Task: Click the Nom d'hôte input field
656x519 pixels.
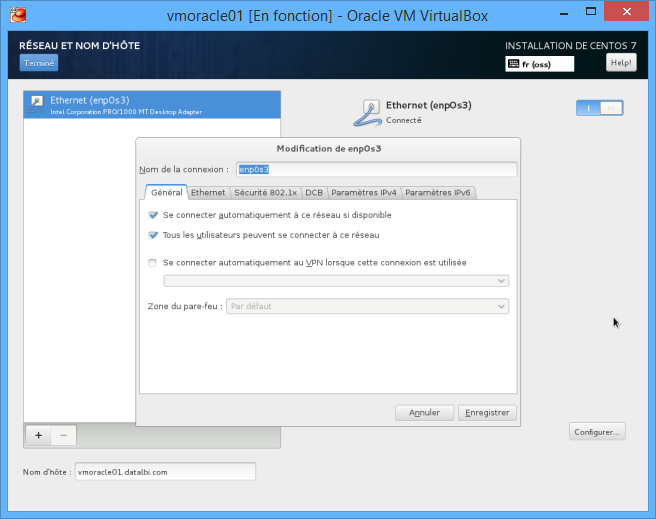Action: click(165, 472)
